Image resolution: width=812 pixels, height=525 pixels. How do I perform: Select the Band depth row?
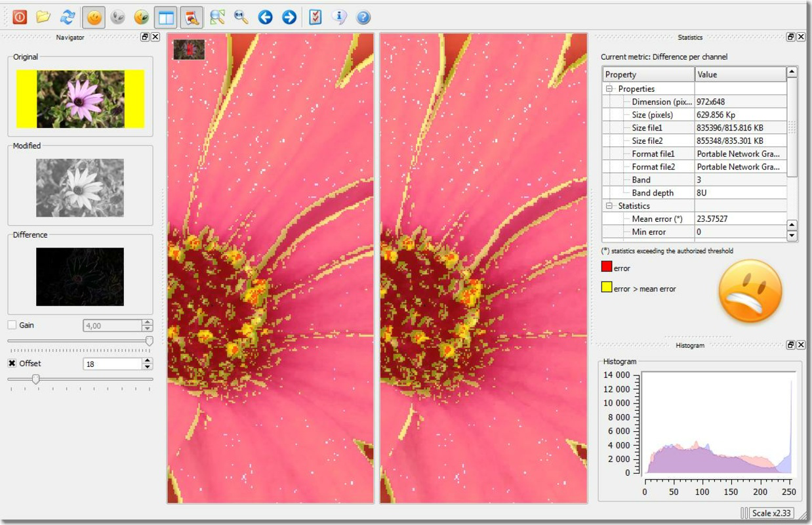pyautogui.click(x=695, y=193)
